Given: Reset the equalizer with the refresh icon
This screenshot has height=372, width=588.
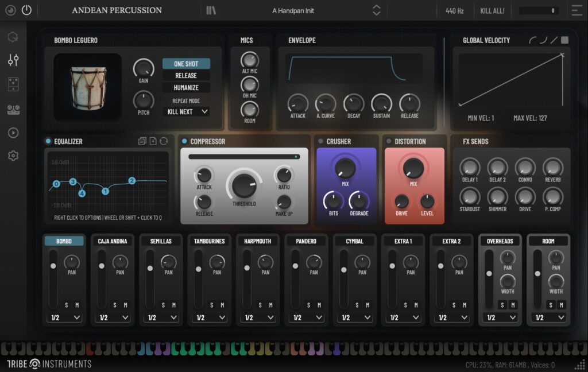Looking at the screenshot, I should 164,141.
